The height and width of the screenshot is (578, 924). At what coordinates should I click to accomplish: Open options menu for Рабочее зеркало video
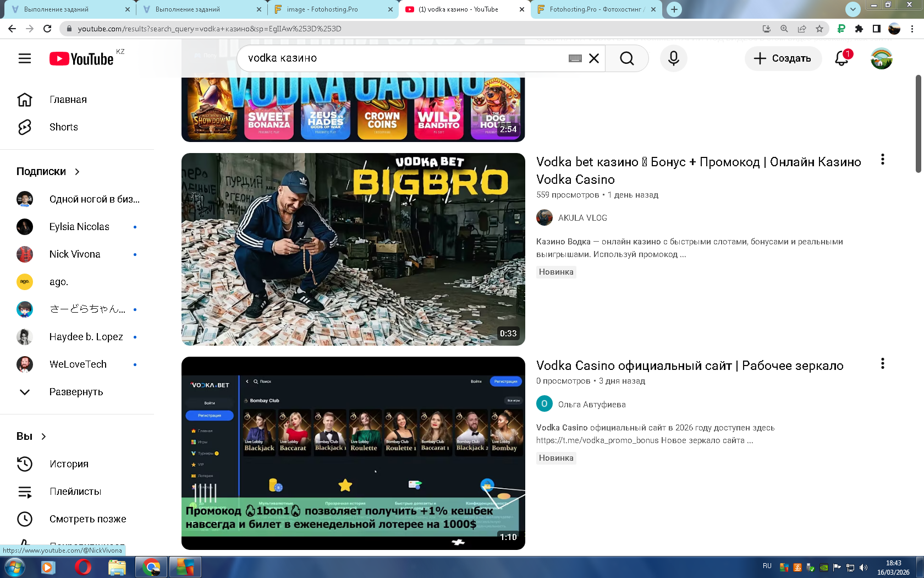(x=882, y=363)
